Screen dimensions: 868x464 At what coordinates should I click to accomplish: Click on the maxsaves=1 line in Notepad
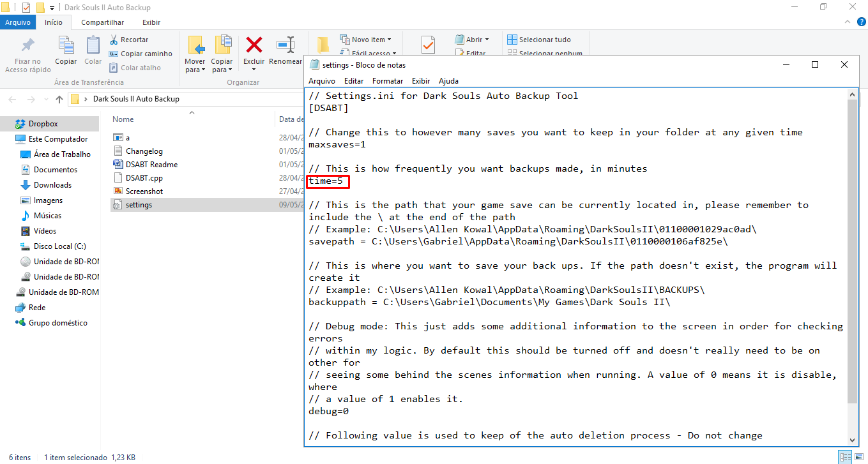[337, 145]
